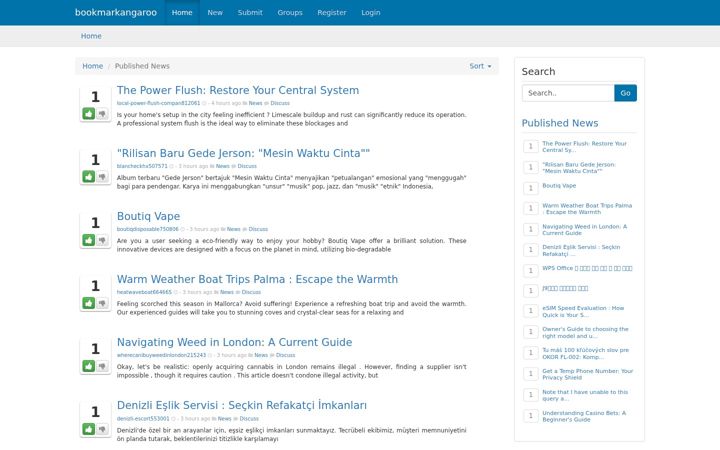The height and width of the screenshot is (450, 720).
Task: Open the Login page
Action: point(371,12)
